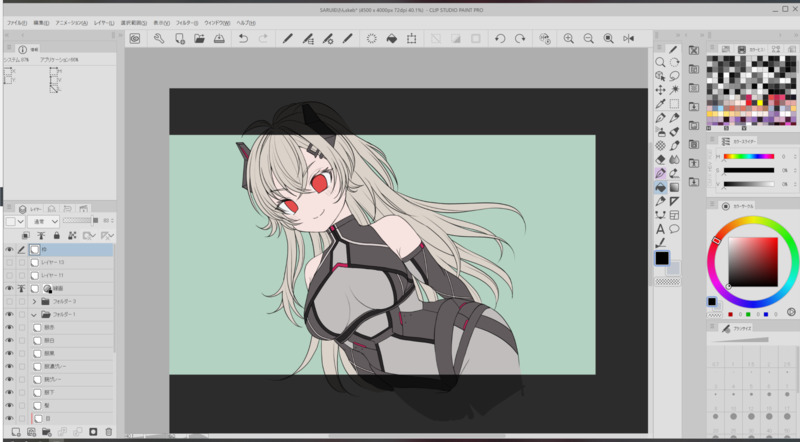
Task: Click the fill bucket icon in top toolbar
Action: click(391, 39)
